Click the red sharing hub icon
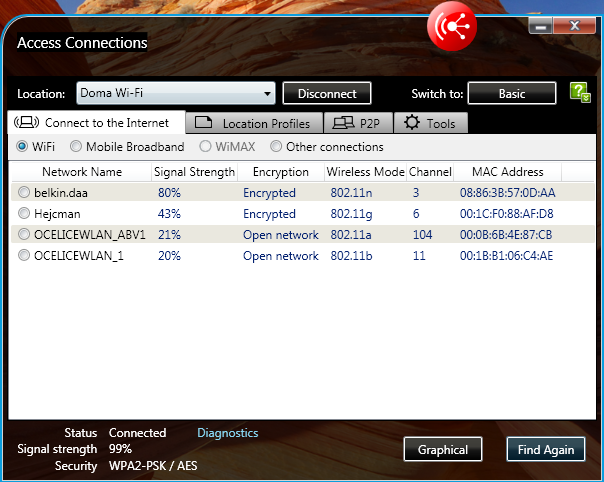Image resolution: width=604 pixels, height=482 pixels. [x=451, y=25]
